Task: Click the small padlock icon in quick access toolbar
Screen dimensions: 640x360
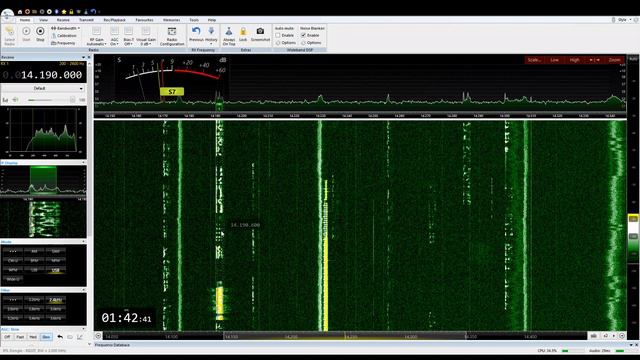Action: [71, 12]
